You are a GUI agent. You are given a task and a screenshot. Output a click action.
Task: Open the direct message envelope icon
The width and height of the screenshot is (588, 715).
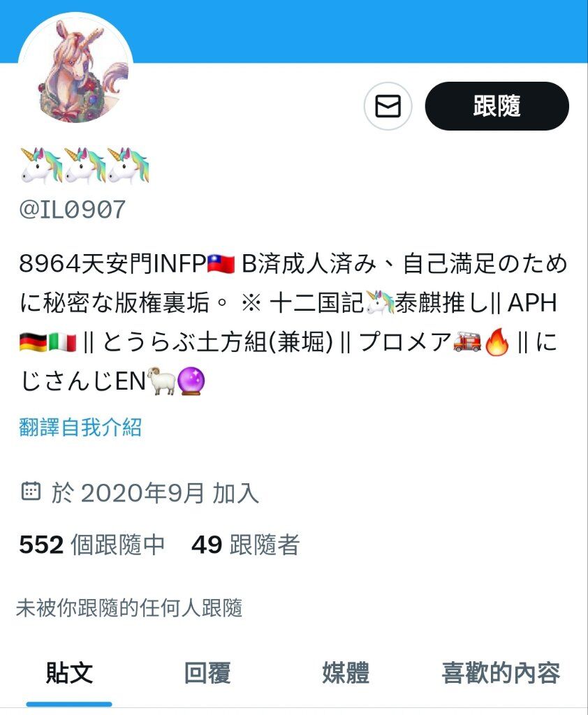pos(388,106)
